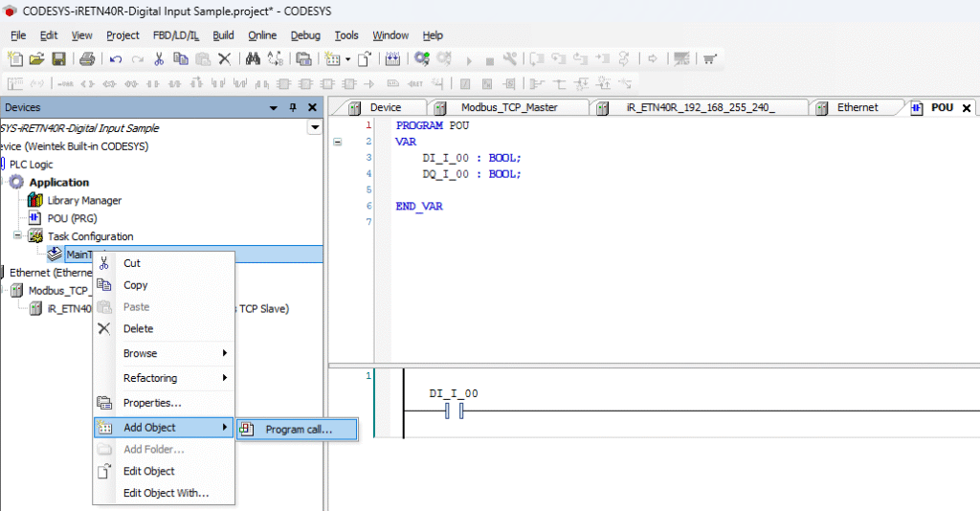Open the Online menu

tap(262, 35)
